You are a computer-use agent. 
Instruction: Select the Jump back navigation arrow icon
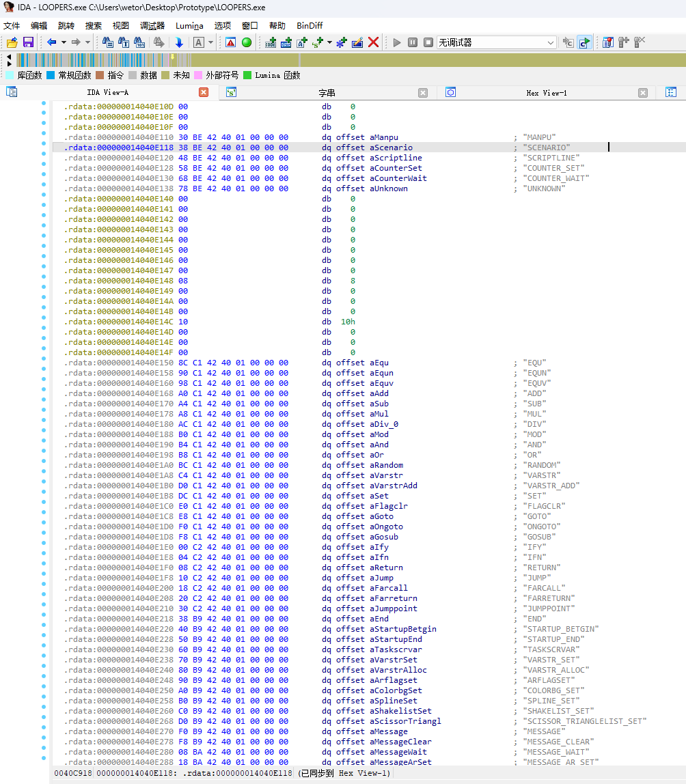(x=52, y=42)
